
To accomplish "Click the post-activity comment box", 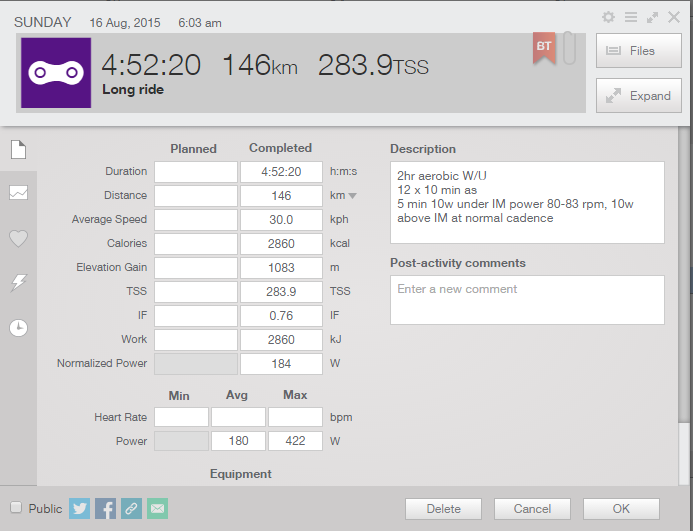I will [x=527, y=300].
